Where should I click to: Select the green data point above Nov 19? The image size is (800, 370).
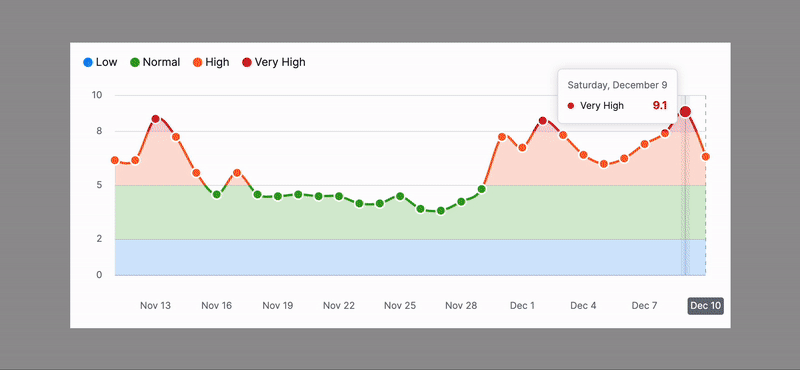278,196
